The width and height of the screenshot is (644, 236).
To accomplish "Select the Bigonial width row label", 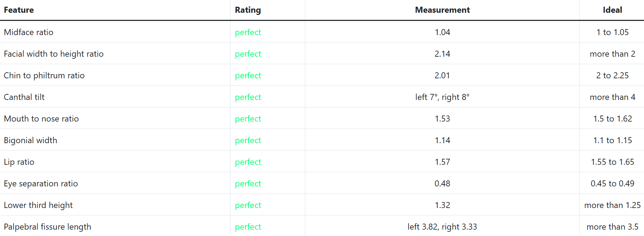I will pyautogui.click(x=30, y=140).
